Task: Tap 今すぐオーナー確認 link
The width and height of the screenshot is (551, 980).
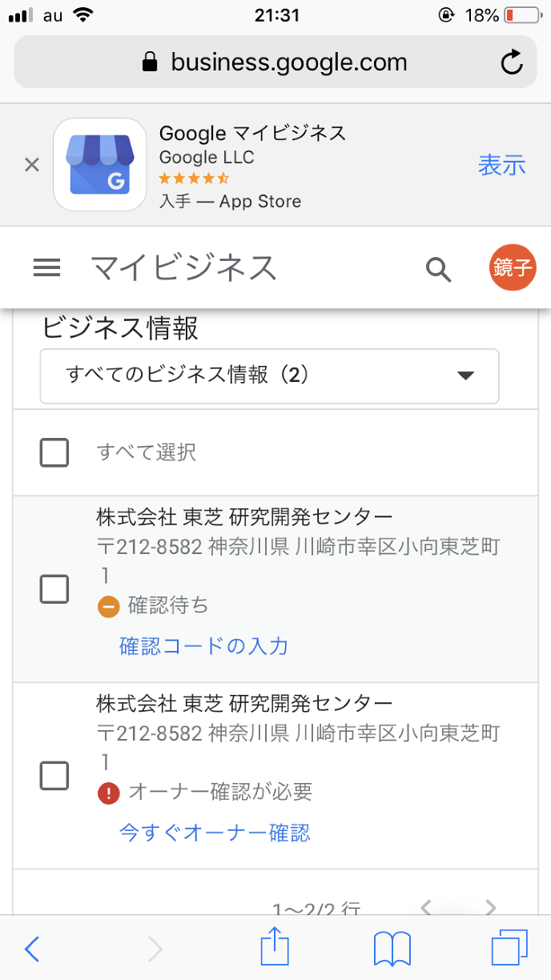Action: click(x=215, y=833)
